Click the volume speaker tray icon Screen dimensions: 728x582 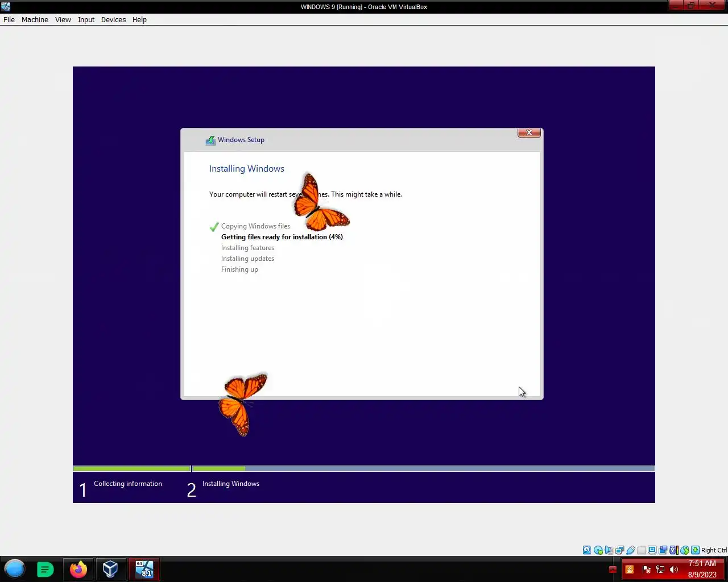coord(674,569)
